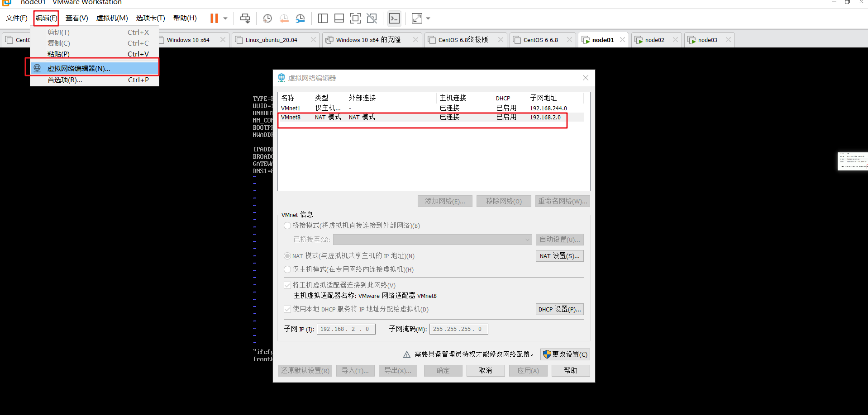Select the VMnet8 NAT row
Image resolution: width=868 pixels, height=415 pixels.
[x=430, y=117]
